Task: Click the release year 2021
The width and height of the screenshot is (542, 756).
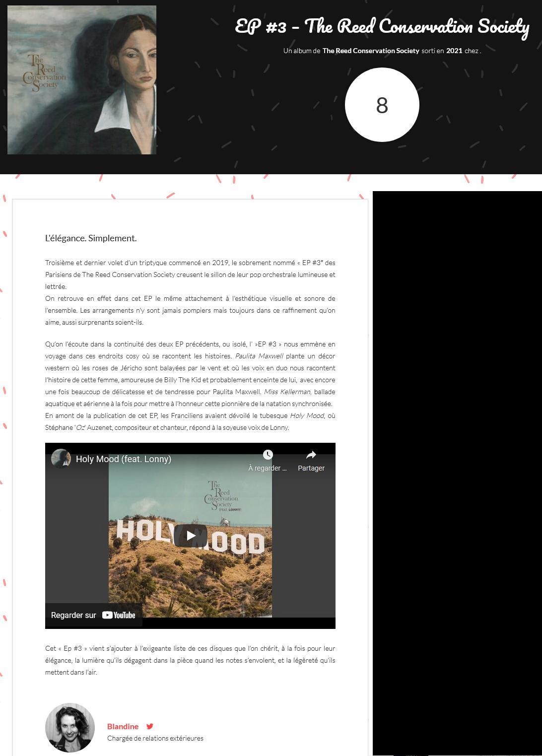Action: (454, 51)
